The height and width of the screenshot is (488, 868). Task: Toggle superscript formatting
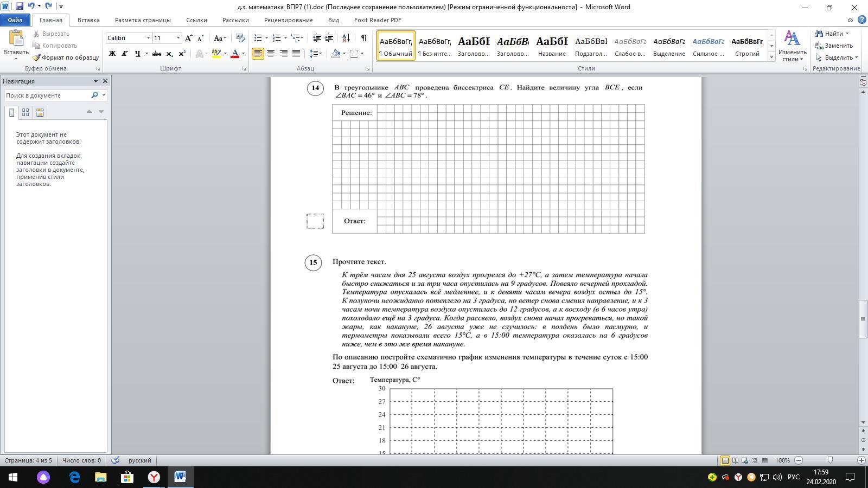tap(182, 54)
